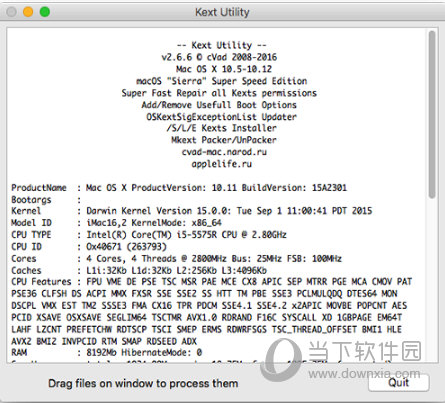Click the '/S/L/E Kexts Installer' line
Viewport: 445px width, 403px height.
pyautogui.click(x=222, y=128)
